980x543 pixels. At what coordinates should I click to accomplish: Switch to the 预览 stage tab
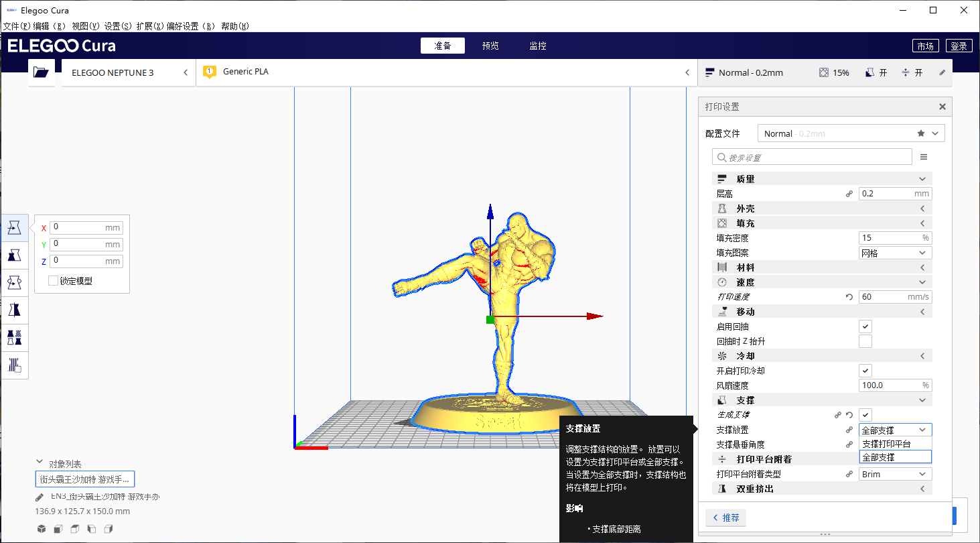coord(490,46)
